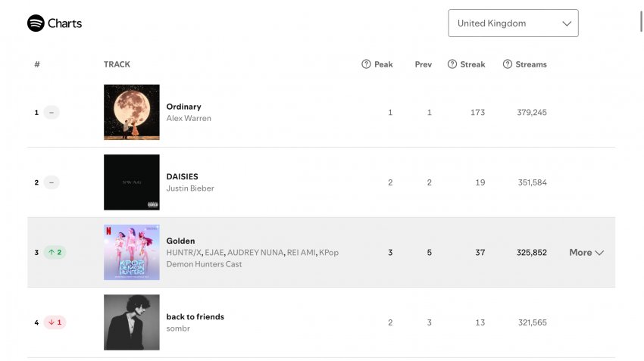Open the back to friends cover art
644x361 pixels.
[x=132, y=322]
